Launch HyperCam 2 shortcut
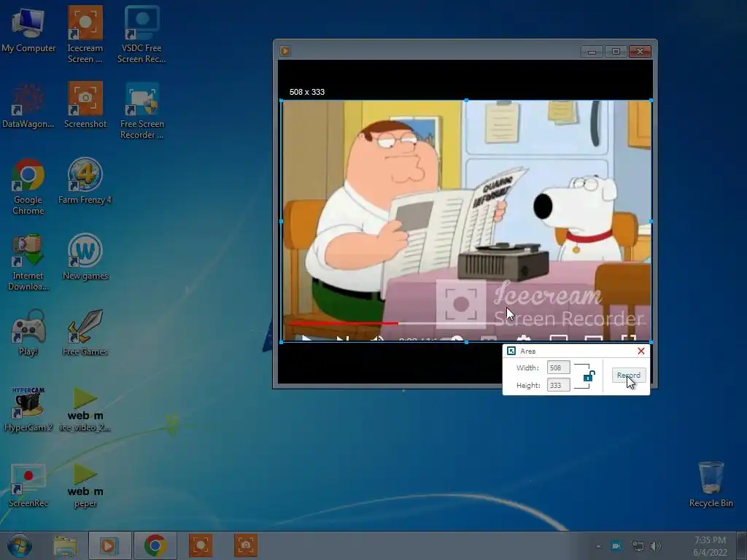The height and width of the screenshot is (560, 747). tap(28, 408)
